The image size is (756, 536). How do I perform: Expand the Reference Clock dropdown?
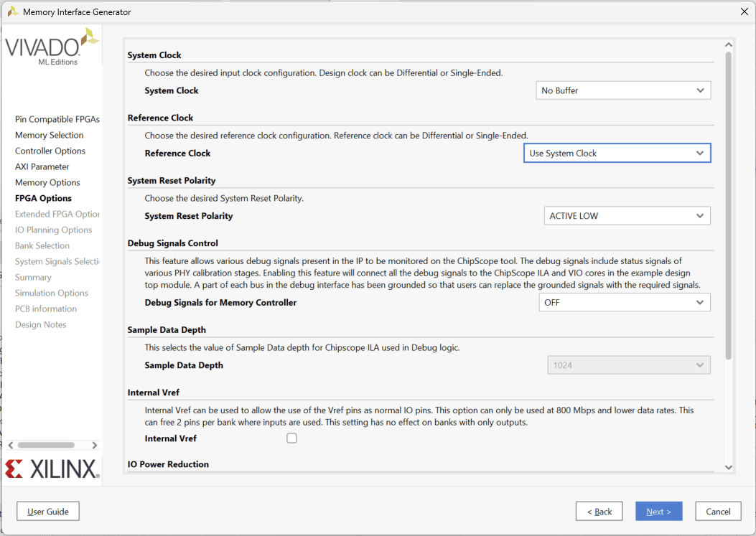click(x=617, y=154)
